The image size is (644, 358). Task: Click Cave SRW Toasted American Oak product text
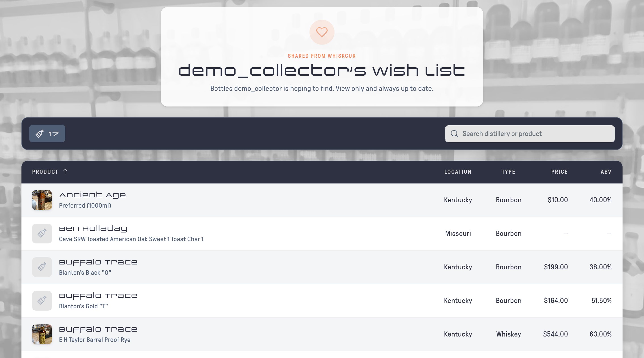click(x=131, y=239)
